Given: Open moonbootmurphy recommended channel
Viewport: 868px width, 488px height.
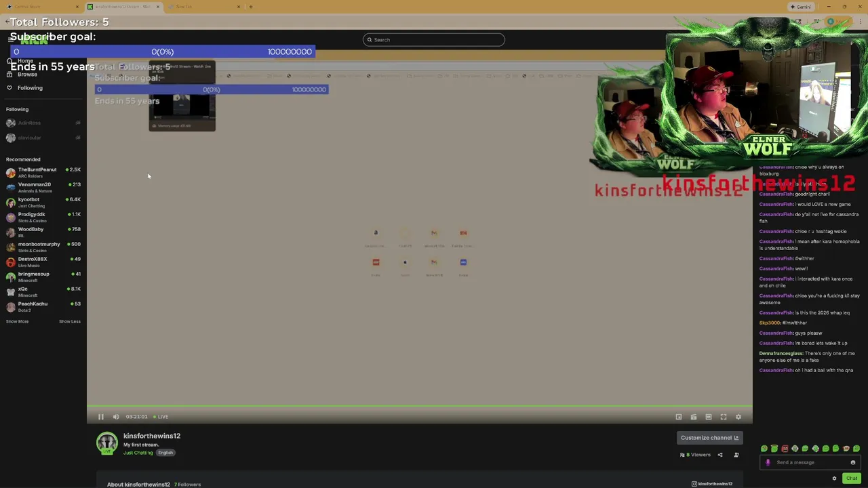Looking at the screenshot, I should (x=43, y=247).
